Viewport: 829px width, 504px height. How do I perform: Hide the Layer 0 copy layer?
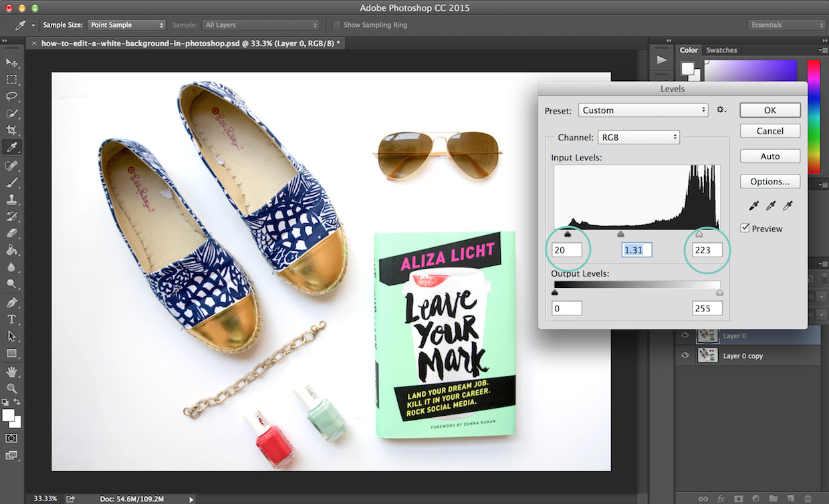pos(685,356)
